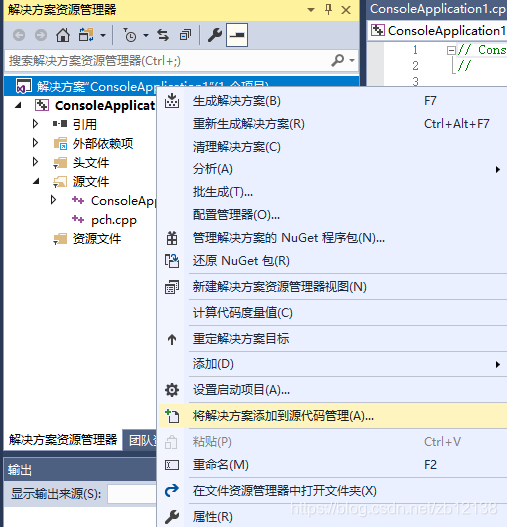Select the 引用 tree item
Screen dimensions: 507x527
pyautogui.click(x=85, y=124)
